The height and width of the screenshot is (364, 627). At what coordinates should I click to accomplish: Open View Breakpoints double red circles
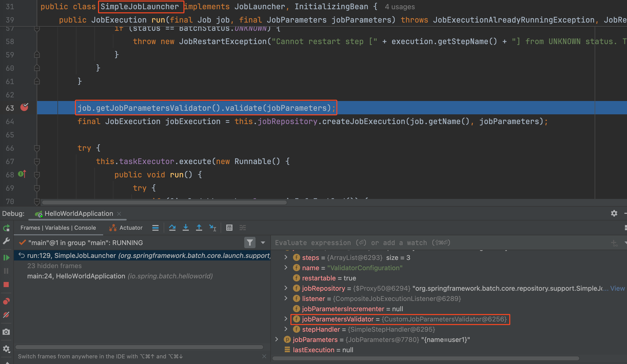point(6,301)
